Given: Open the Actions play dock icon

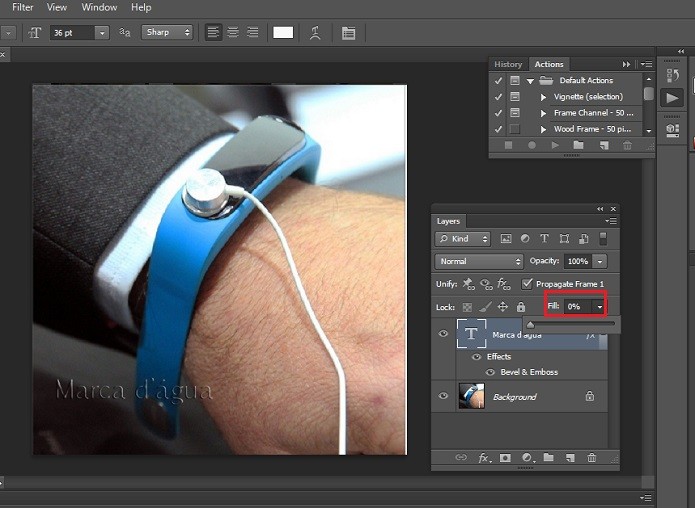Looking at the screenshot, I should (x=672, y=98).
